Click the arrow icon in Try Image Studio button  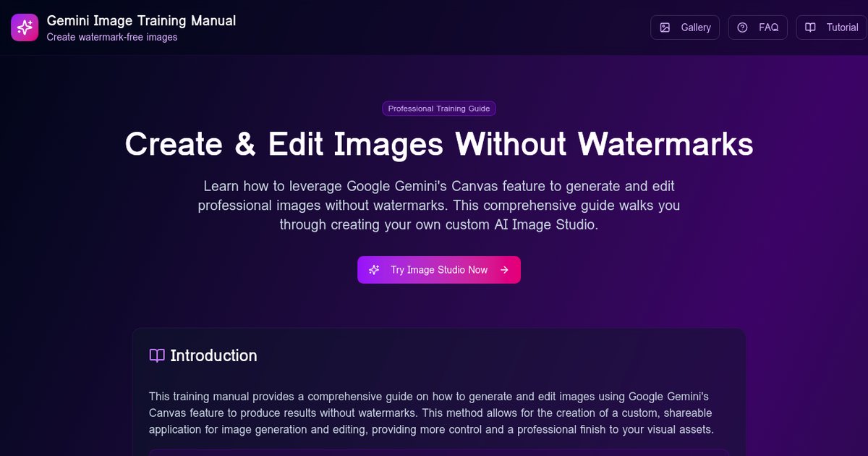(505, 270)
